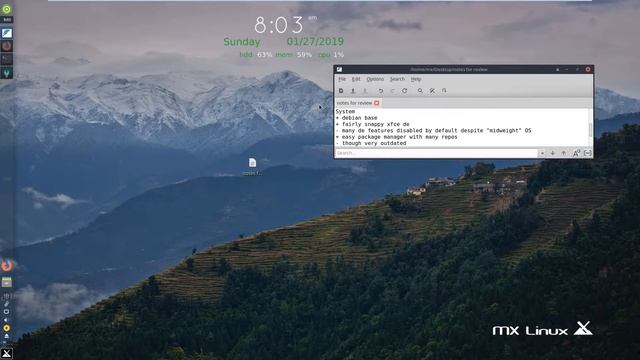Screen dimensions: 640x360
Task: Click the FeatherPad title bar icon
Action: [x=340, y=69]
